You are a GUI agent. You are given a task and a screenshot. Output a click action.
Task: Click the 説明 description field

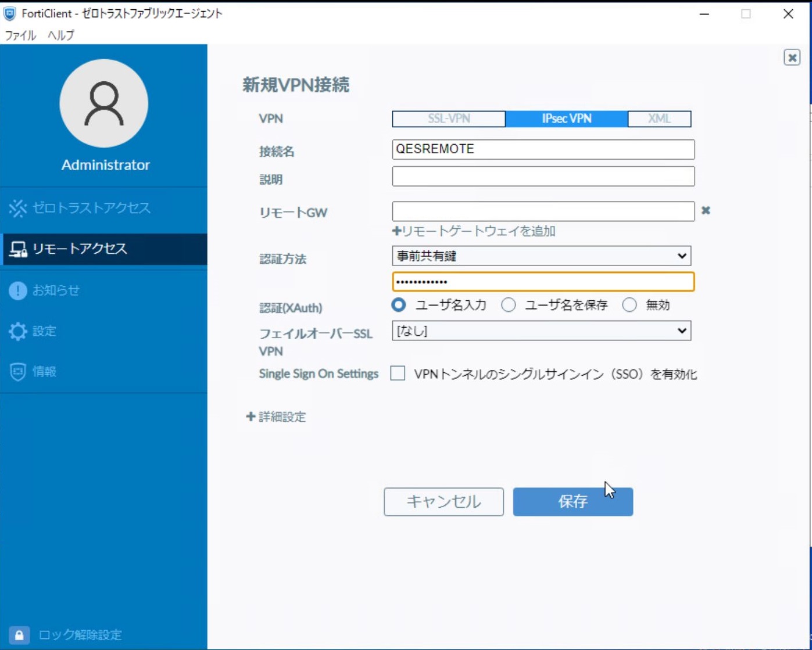[x=543, y=177]
